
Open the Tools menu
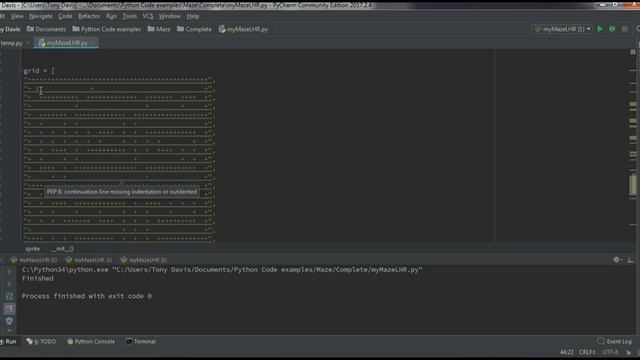[x=130, y=16]
